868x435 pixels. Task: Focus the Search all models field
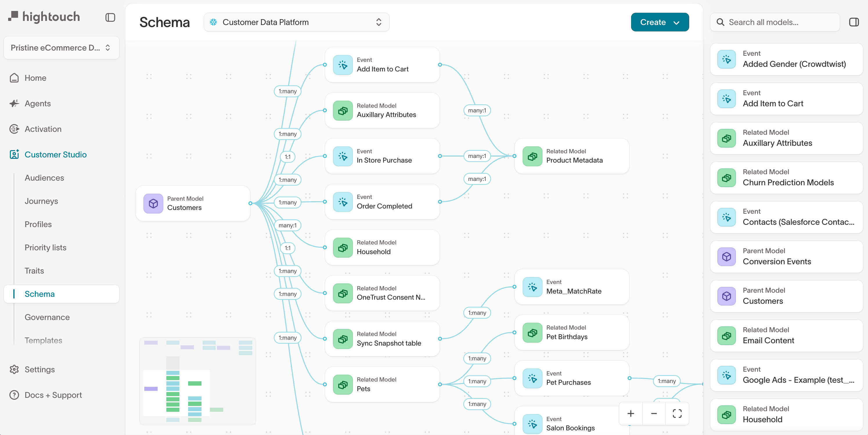pos(775,22)
